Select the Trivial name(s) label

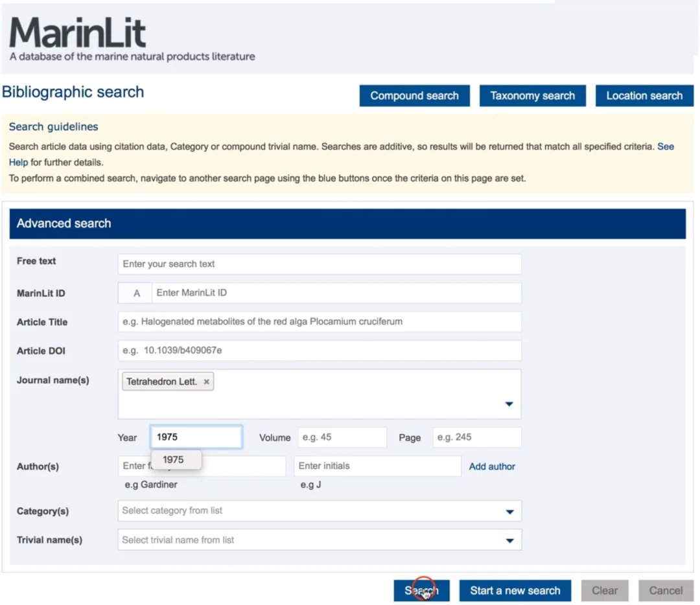tap(49, 540)
